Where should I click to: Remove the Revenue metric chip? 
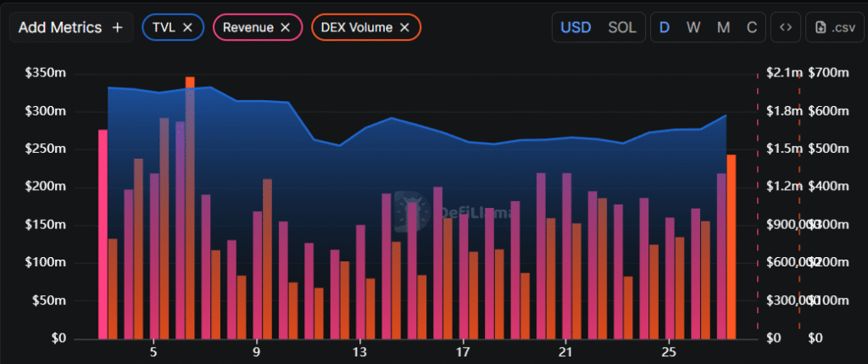[286, 27]
